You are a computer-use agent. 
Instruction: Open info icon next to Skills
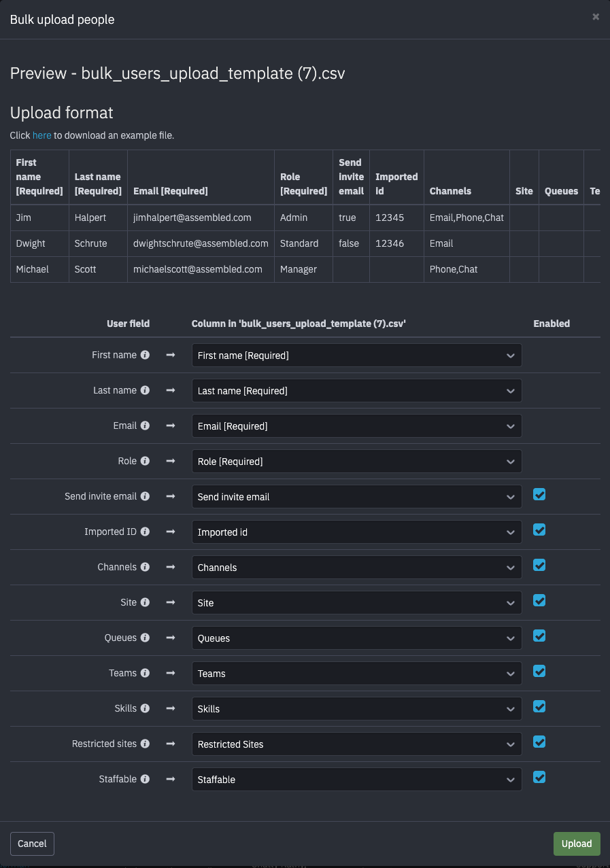pos(145,708)
